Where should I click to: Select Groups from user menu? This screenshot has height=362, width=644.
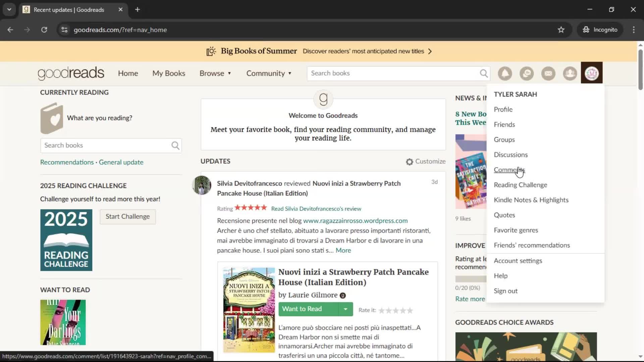coord(504,140)
